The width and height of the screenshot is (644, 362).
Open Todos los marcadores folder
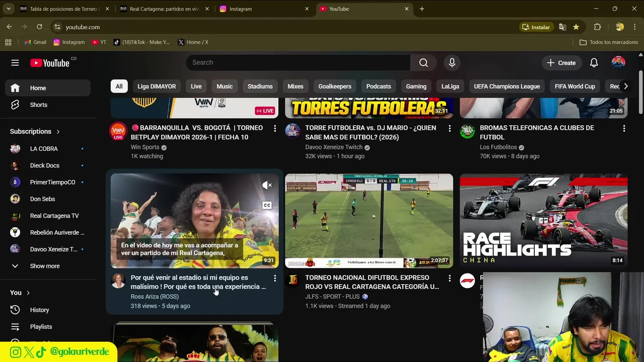tap(609, 42)
